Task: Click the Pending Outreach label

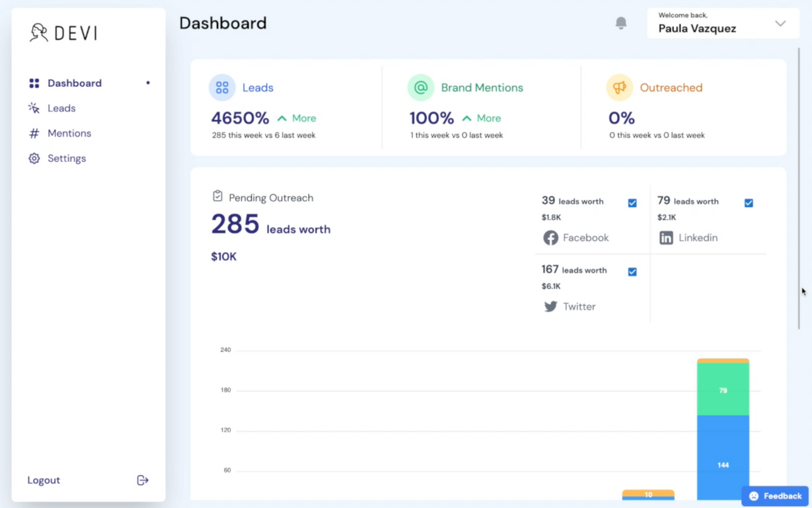Action: (x=271, y=198)
